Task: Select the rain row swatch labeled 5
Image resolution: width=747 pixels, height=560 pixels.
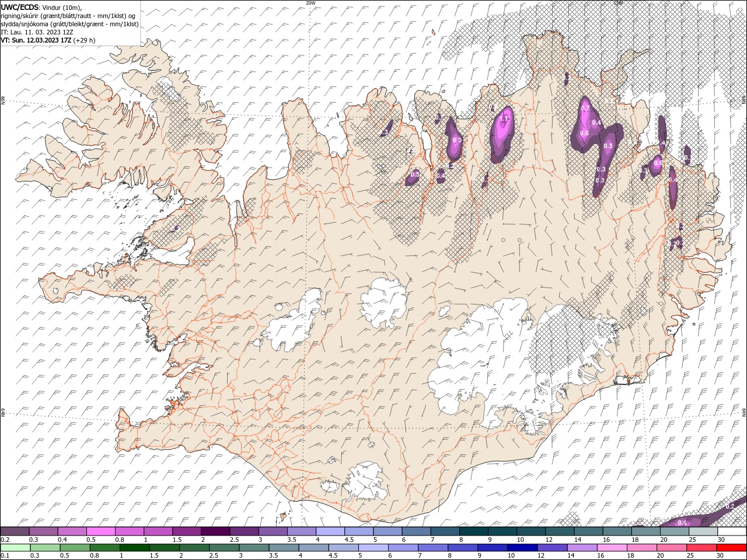Action: click(373, 548)
